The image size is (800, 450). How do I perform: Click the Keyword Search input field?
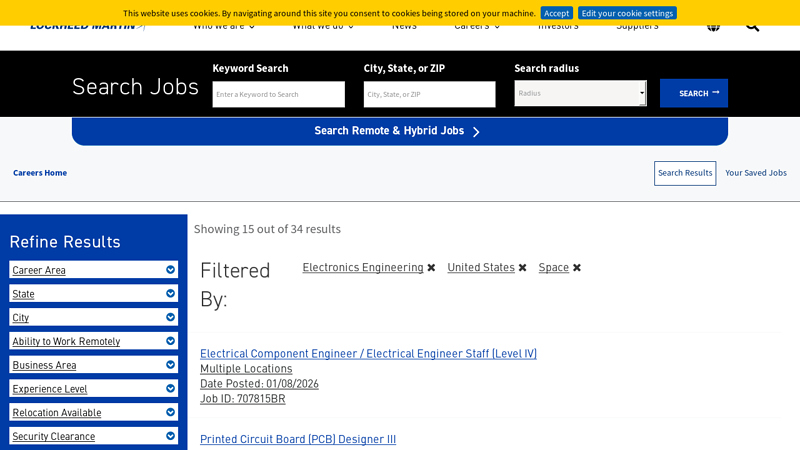pyautogui.click(x=279, y=94)
